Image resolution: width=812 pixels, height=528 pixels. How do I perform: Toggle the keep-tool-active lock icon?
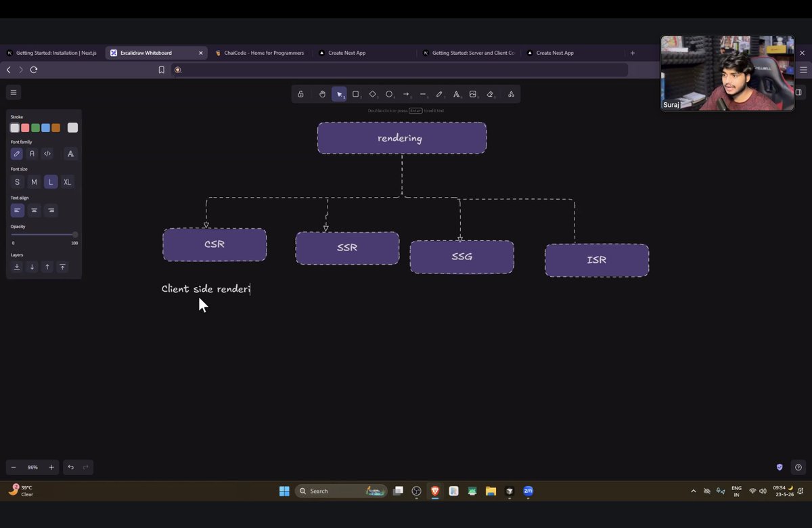point(300,94)
